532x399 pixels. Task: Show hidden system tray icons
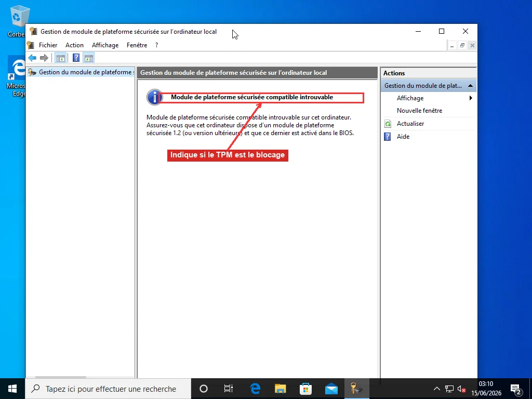[x=436, y=389]
